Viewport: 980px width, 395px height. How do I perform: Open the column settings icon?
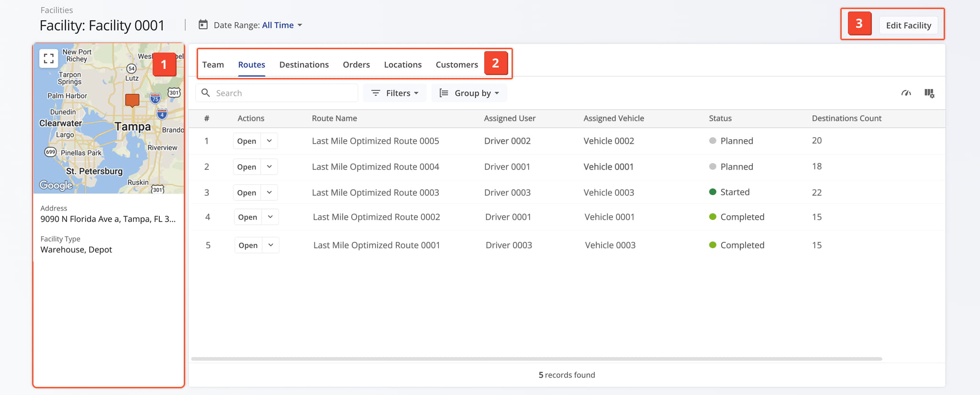click(x=929, y=93)
